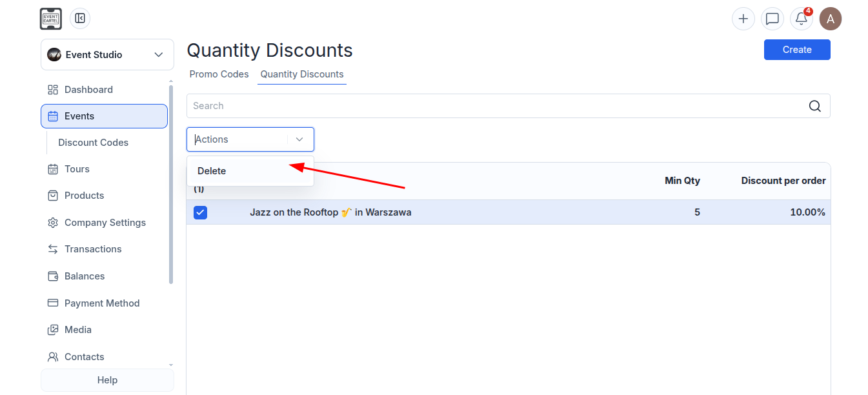Uncheck the Jazz on the Rooftop row checkbox
868x395 pixels.
pyautogui.click(x=201, y=212)
